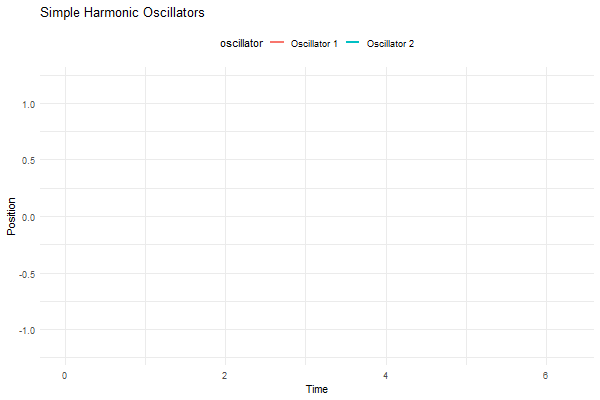Select the "Oscillator 1" legend label
The image size is (600, 400).
(315, 44)
